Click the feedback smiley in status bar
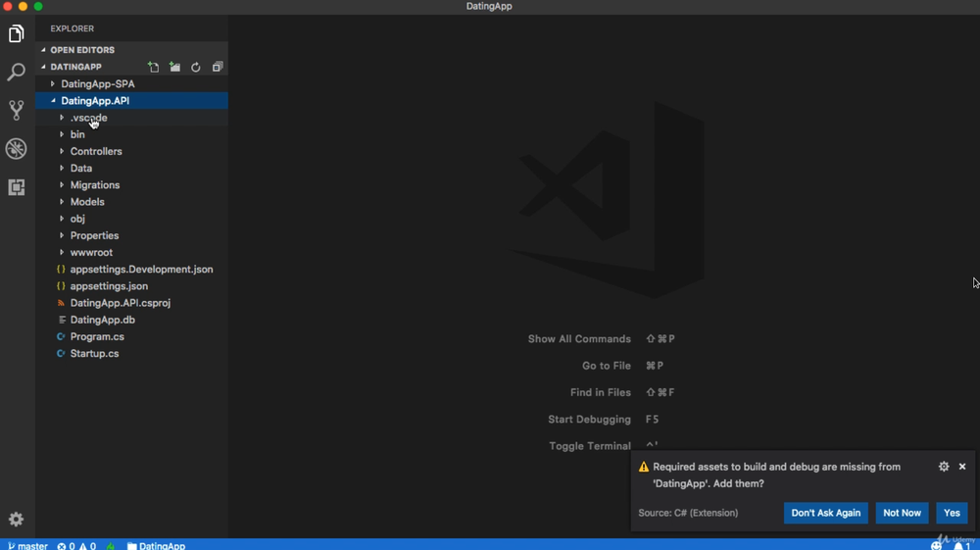 coord(936,546)
